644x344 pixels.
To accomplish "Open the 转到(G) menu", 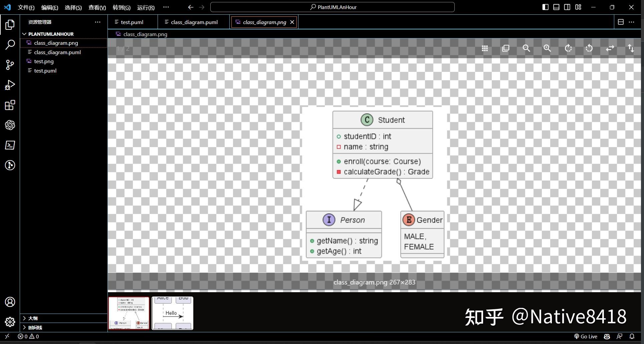I will [x=122, y=7].
